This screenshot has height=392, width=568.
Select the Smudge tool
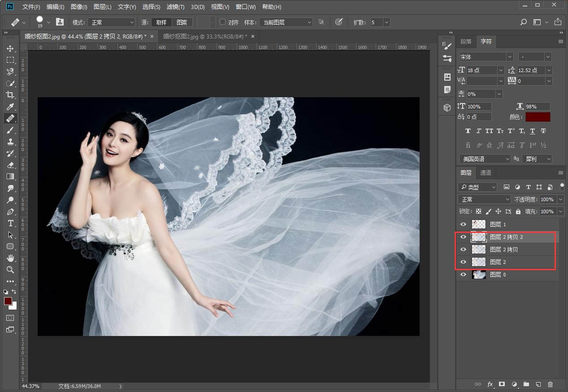tap(10, 188)
